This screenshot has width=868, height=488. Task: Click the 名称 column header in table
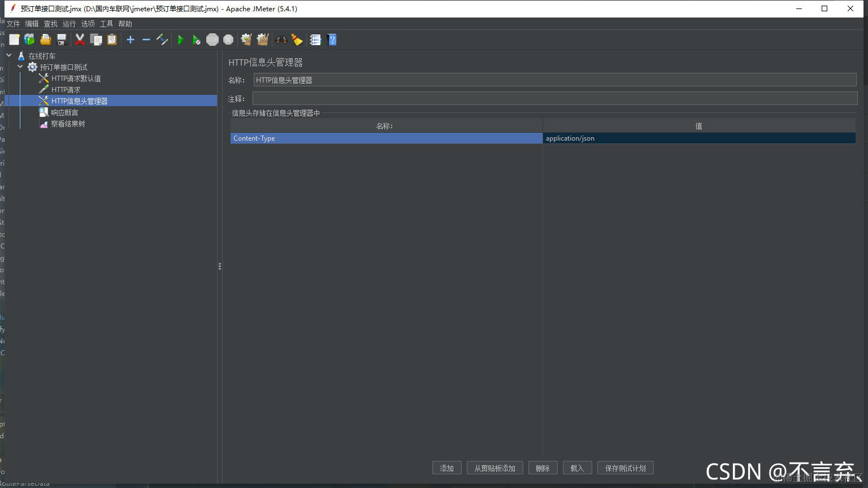click(x=387, y=126)
